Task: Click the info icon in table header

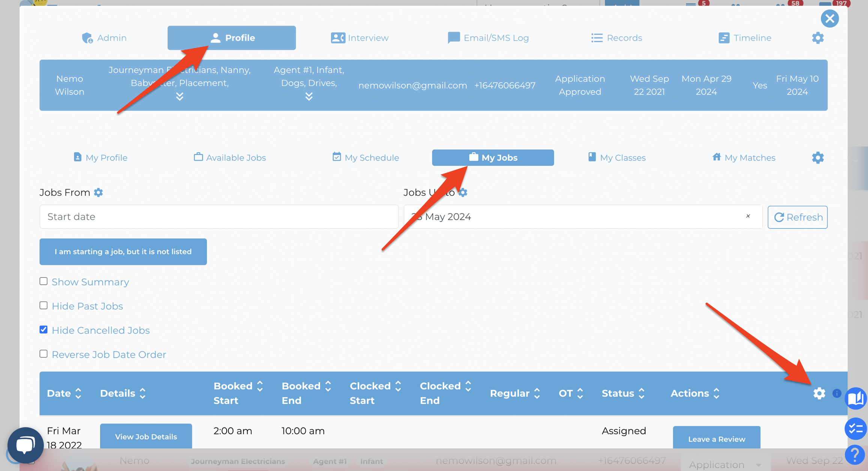Action: tap(836, 393)
